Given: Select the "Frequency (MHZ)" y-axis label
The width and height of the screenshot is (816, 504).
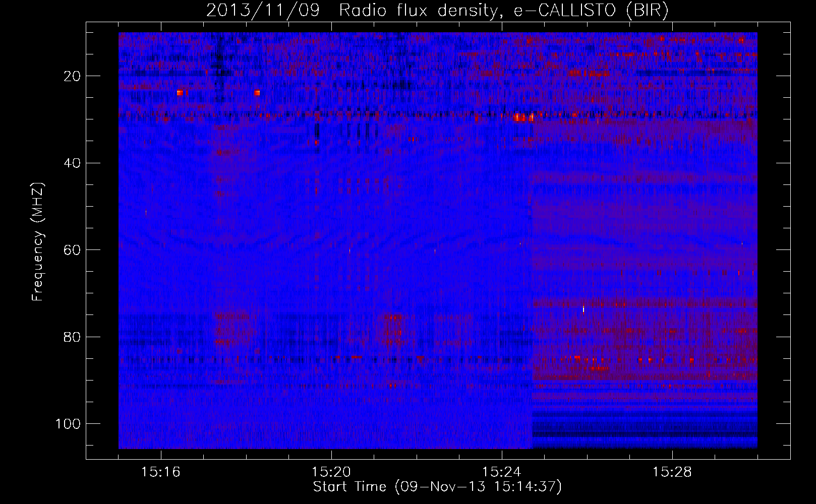Looking at the screenshot, I should pos(38,242).
